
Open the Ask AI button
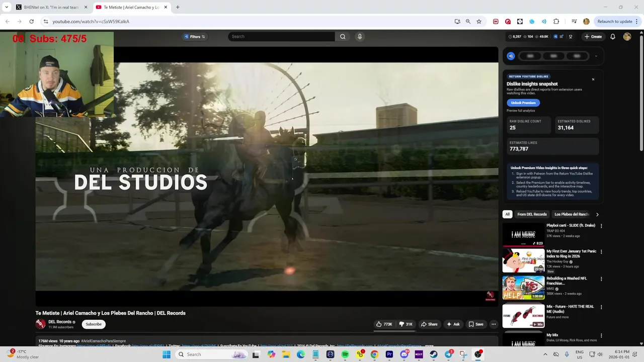pyautogui.click(x=453, y=324)
